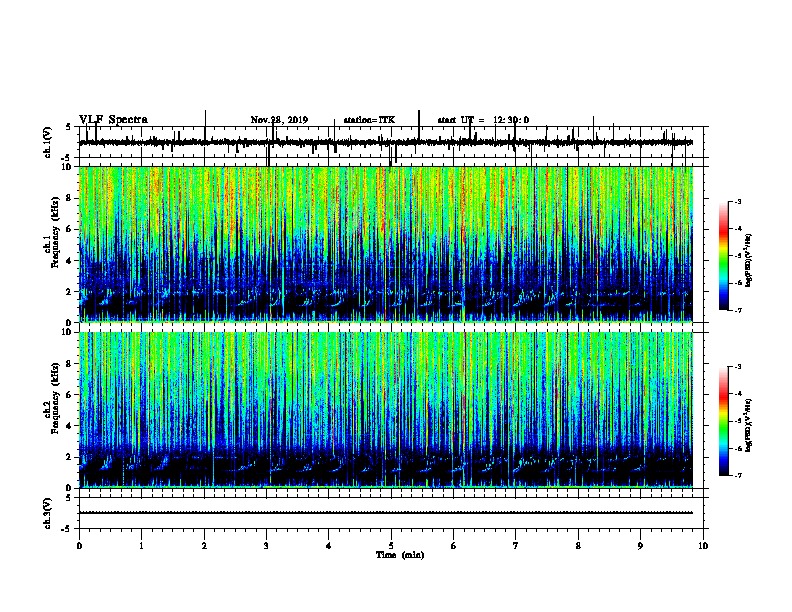
Task: Click the '4' kHz tick on ch.2 spectrogram
Action: [x=70, y=426]
